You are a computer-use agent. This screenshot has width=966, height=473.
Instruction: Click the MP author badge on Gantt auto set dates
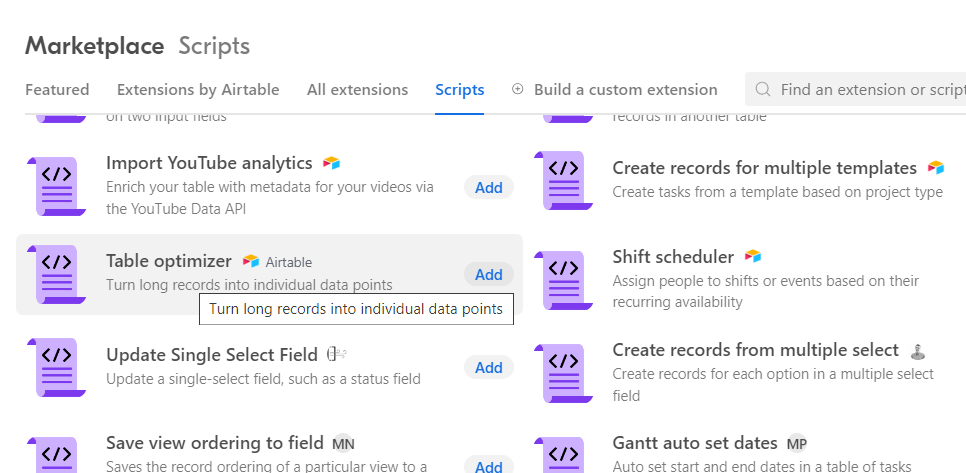797,443
